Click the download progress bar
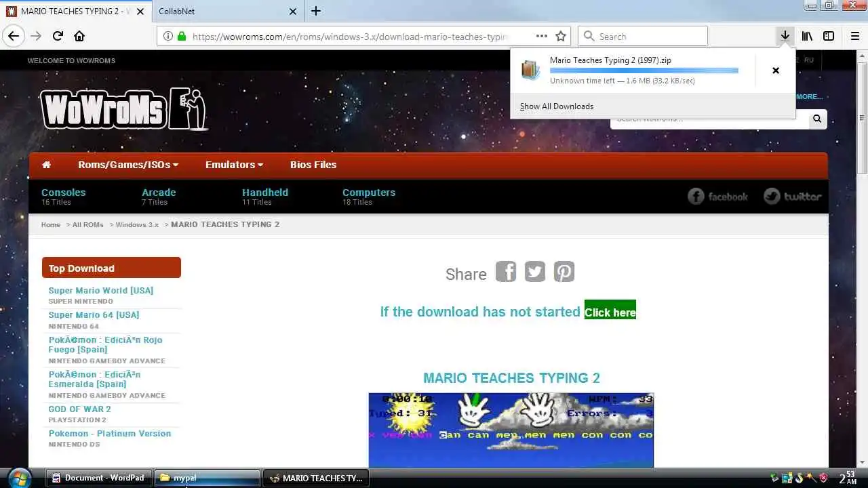 coord(644,70)
